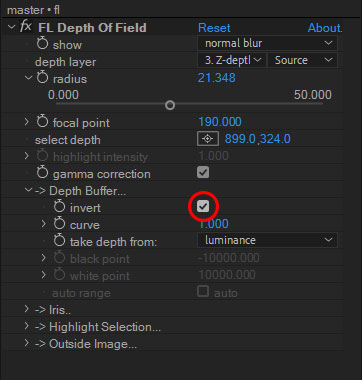The image size is (362, 380).
Task: Click the stopwatch next to invert
Action: coord(59,207)
